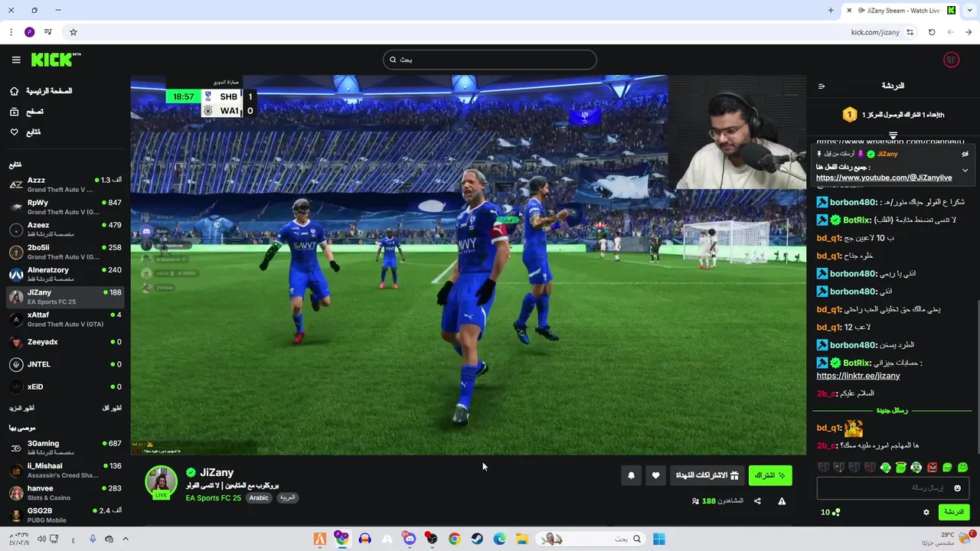Open a new browser tab
The height and width of the screenshot is (551, 980).
831,11
